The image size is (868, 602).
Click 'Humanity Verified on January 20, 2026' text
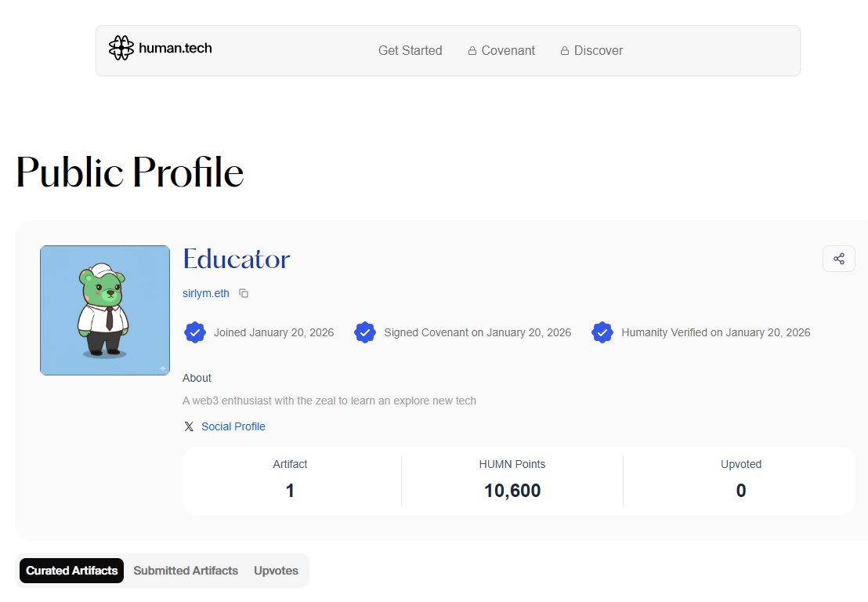pos(716,332)
